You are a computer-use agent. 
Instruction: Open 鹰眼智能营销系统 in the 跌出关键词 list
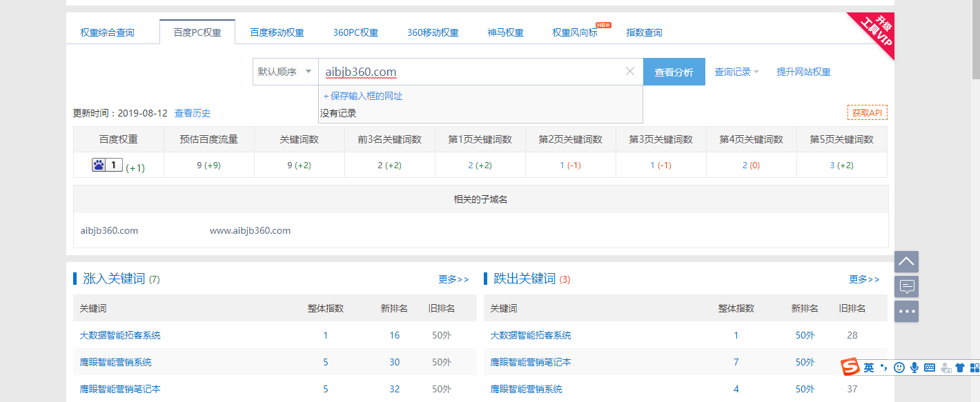[x=526, y=389]
